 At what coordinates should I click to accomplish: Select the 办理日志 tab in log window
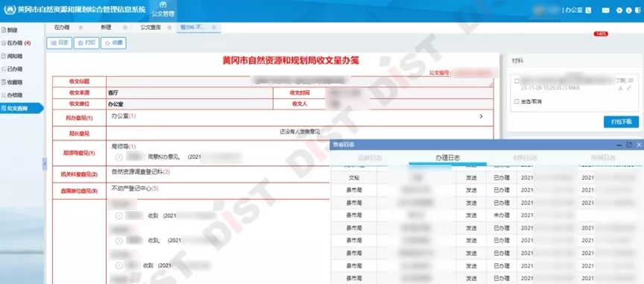448,157
